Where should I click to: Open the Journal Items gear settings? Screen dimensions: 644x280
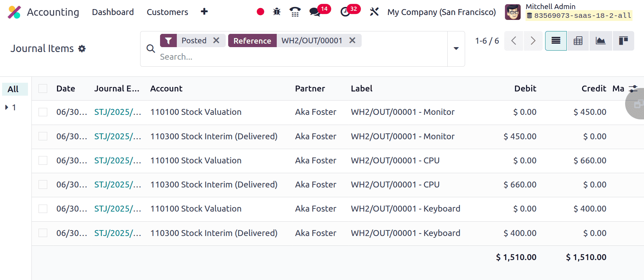82,49
